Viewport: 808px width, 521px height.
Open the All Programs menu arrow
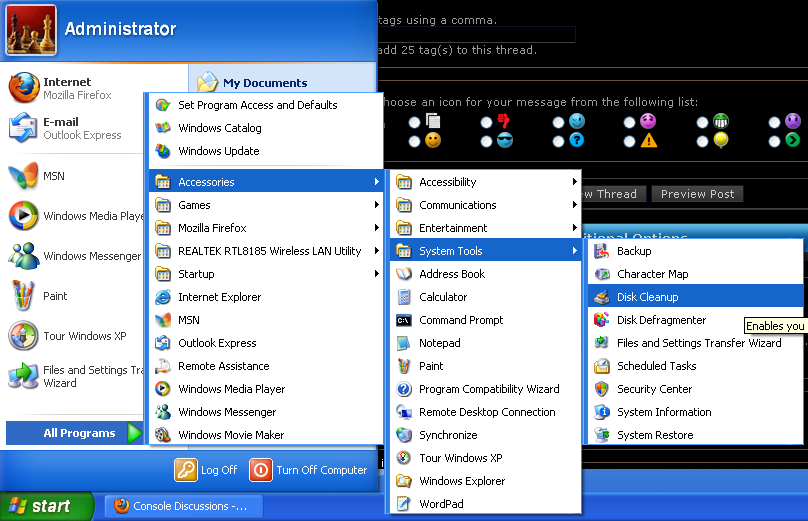click(134, 433)
